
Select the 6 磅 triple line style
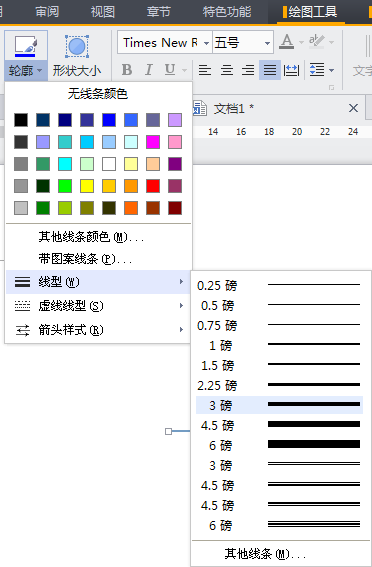pos(279,525)
